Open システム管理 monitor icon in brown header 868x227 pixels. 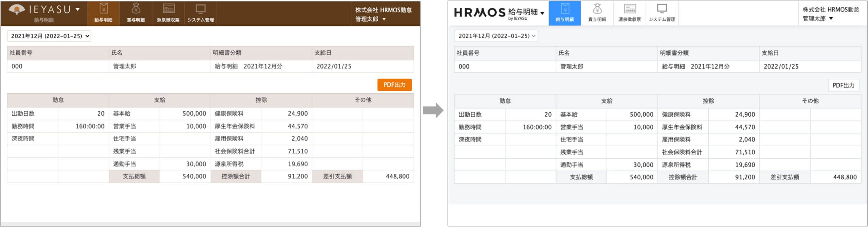200,8
